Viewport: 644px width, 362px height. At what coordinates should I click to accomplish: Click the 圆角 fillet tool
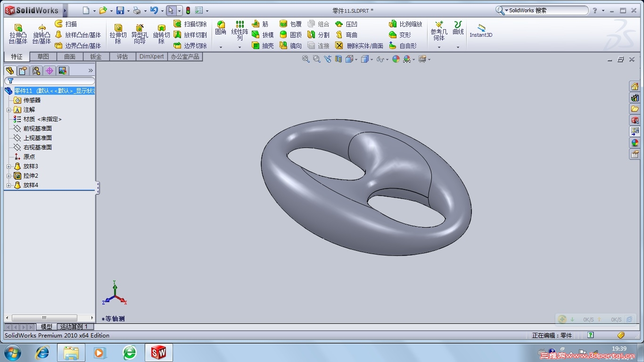point(221,28)
